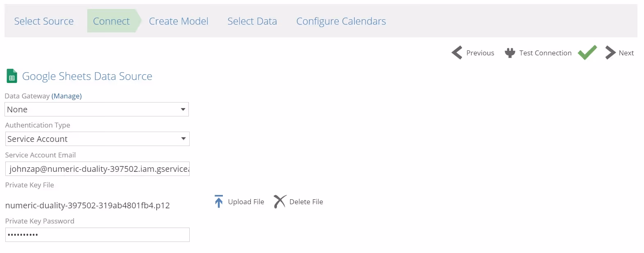Image resolution: width=644 pixels, height=253 pixels.
Task: Go to the Select Source step
Action: coord(44,21)
